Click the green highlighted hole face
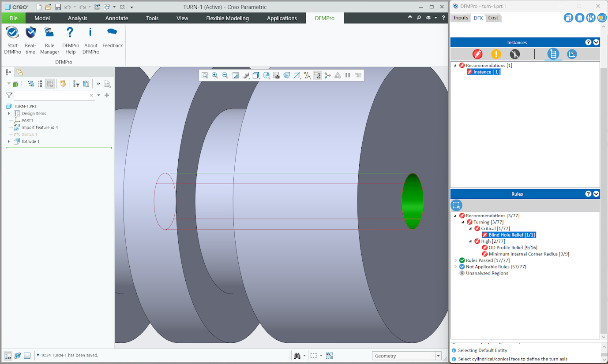This screenshot has height=364, width=608. 412,201
